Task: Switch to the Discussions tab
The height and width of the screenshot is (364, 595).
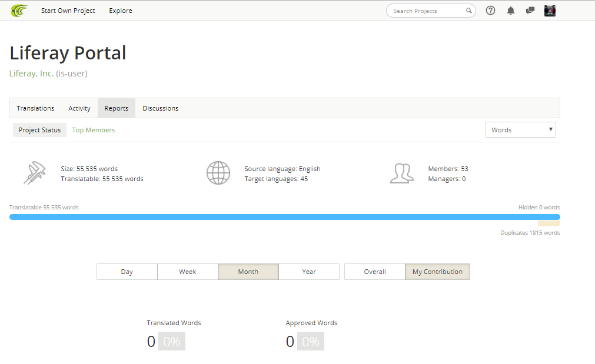Action: pos(161,108)
